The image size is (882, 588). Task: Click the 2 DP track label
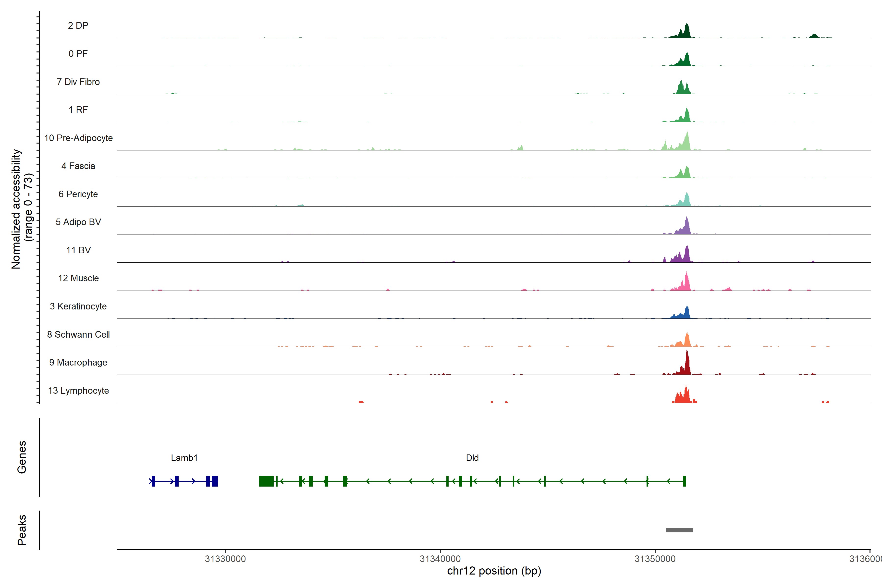pos(78,25)
